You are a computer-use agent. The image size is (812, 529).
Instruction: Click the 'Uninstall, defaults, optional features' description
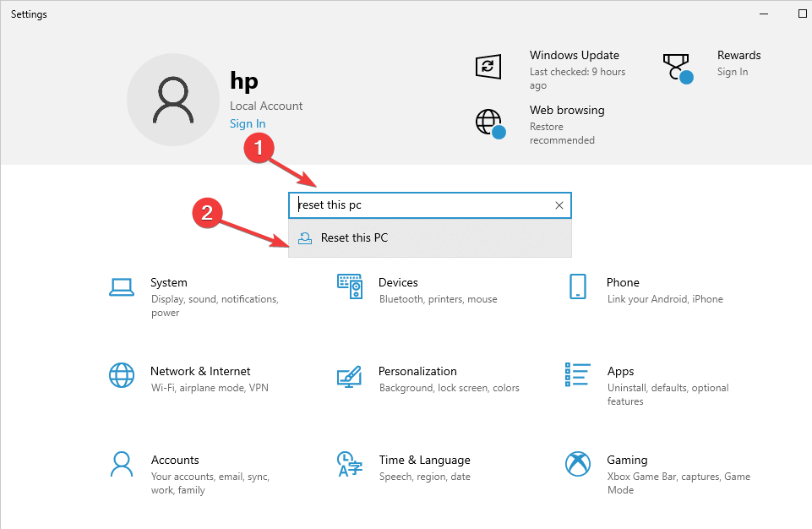coord(668,395)
